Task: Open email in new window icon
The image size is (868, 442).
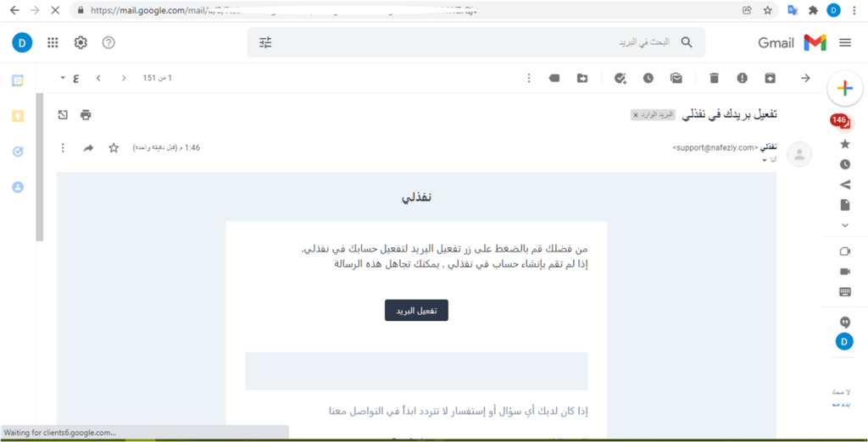Action: pyautogui.click(x=63, y=115)
